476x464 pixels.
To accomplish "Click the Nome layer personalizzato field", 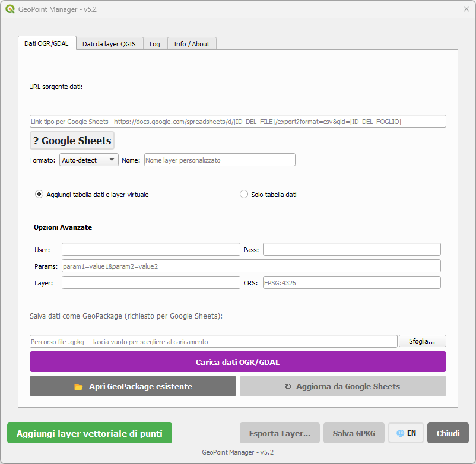I will (x=220, y=160).
